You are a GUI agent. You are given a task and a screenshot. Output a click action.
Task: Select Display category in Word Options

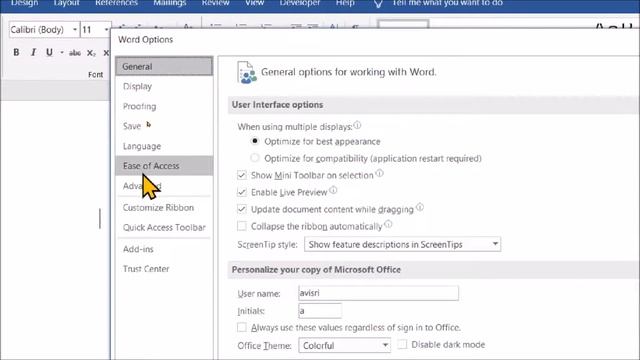[164, 86]
